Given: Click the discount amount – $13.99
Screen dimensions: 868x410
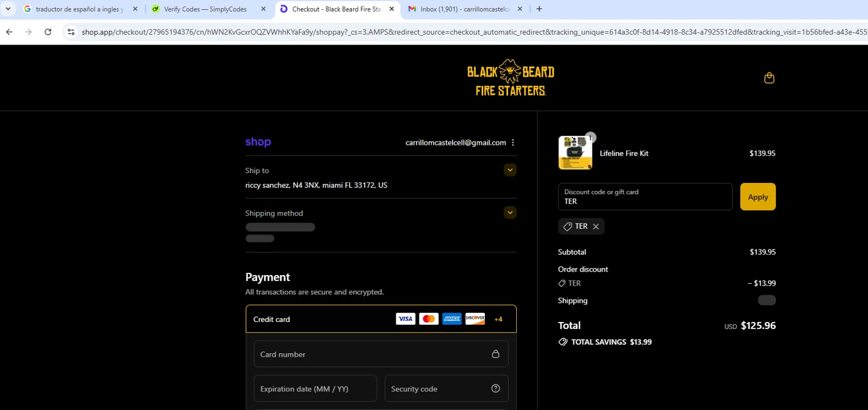Looking at the screenshot, I should point(762,283).
